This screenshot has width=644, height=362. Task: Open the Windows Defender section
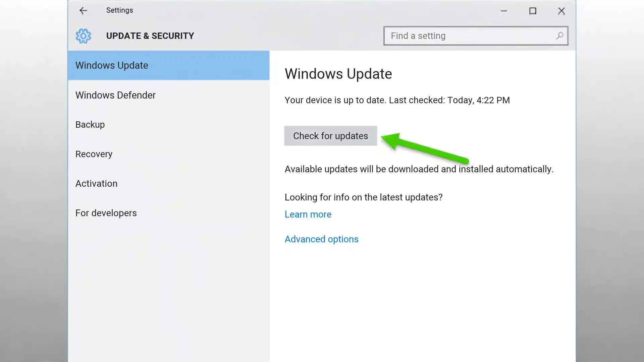tap(168, 95)
